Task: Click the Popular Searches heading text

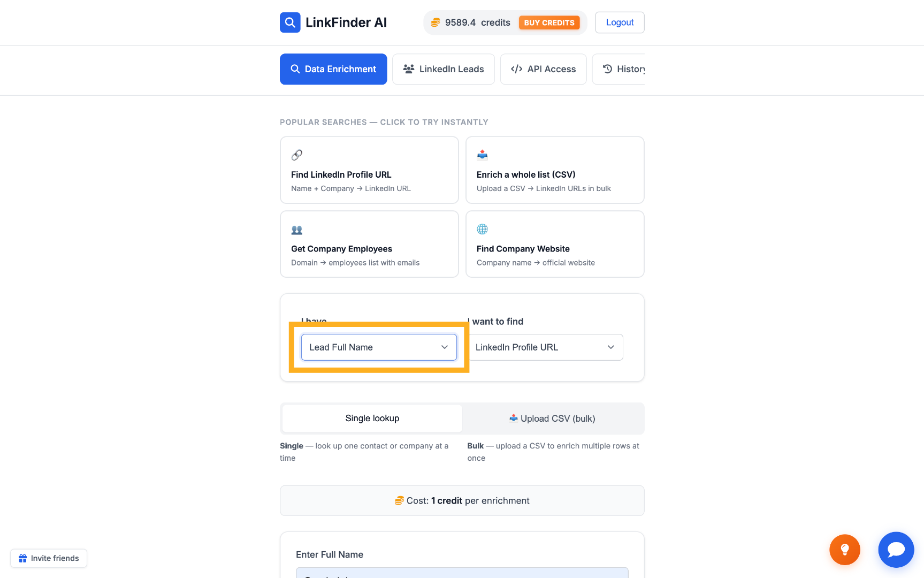Action: pyautogui.click(x=384, y=122)
